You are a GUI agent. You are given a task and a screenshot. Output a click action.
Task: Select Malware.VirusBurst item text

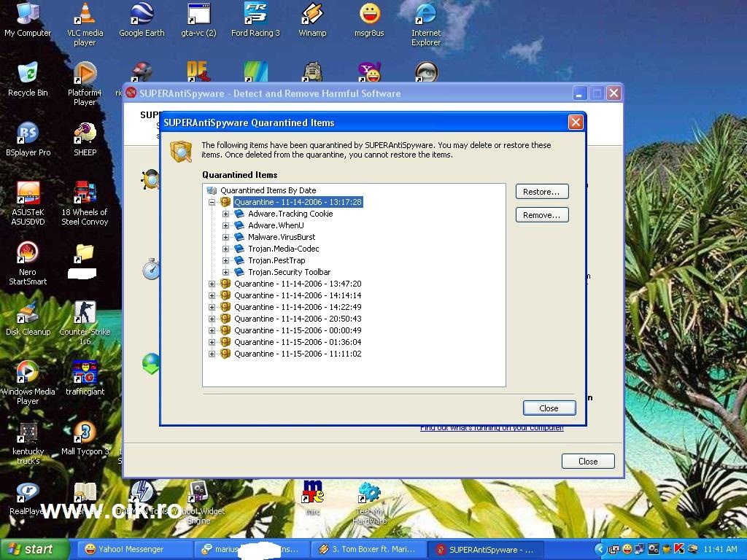(282, 237)
